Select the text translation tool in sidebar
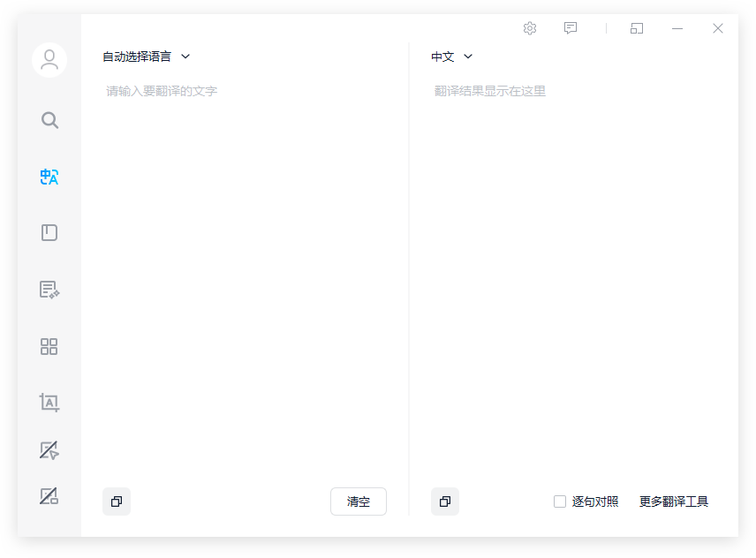The height and width of the screenshot is (558, 756). [x=49, y=177]
